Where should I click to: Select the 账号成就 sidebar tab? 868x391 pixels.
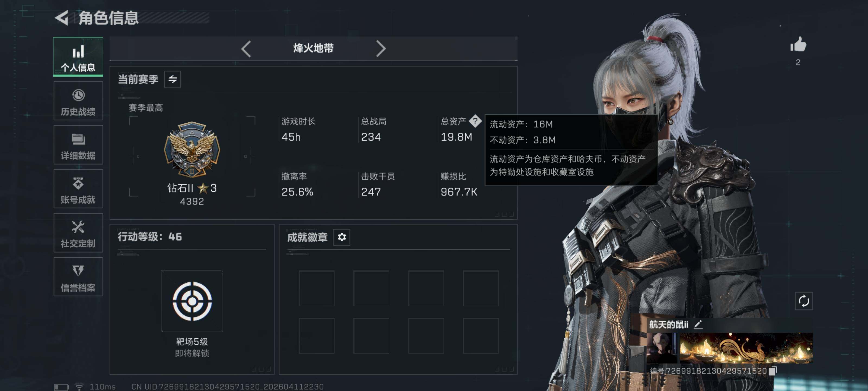pyautogui.click(x=78, y=189)
